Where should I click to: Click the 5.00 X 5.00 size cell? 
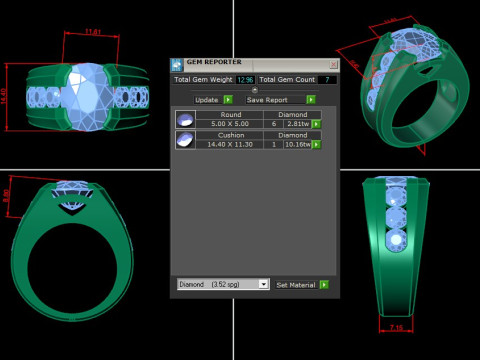[230, 124]
